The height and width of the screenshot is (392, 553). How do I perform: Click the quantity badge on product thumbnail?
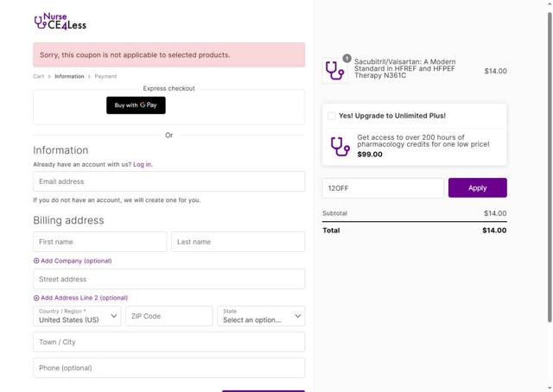(347, 59)
